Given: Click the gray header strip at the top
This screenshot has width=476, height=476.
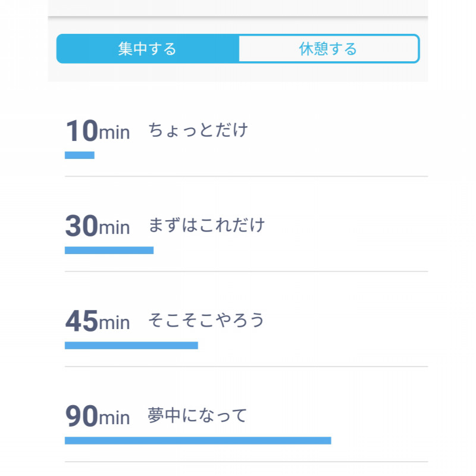Looking at the screenshot, I should pos(238,8).
